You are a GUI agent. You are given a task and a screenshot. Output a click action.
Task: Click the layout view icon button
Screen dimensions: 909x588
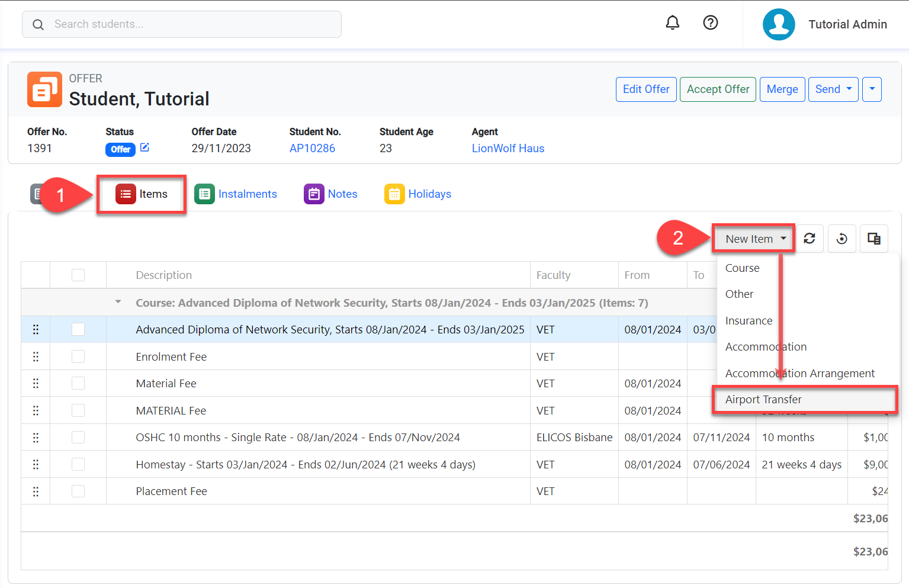click(x=873, y=239)
